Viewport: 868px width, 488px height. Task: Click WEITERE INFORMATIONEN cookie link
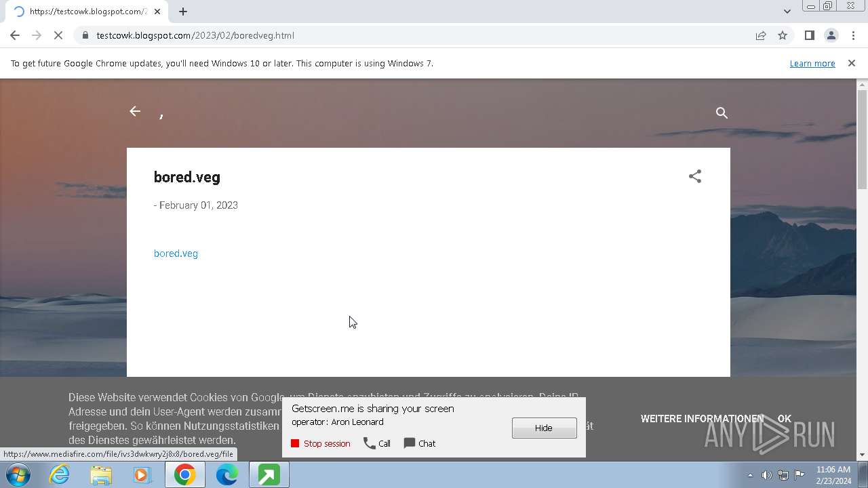click(702, 419)
